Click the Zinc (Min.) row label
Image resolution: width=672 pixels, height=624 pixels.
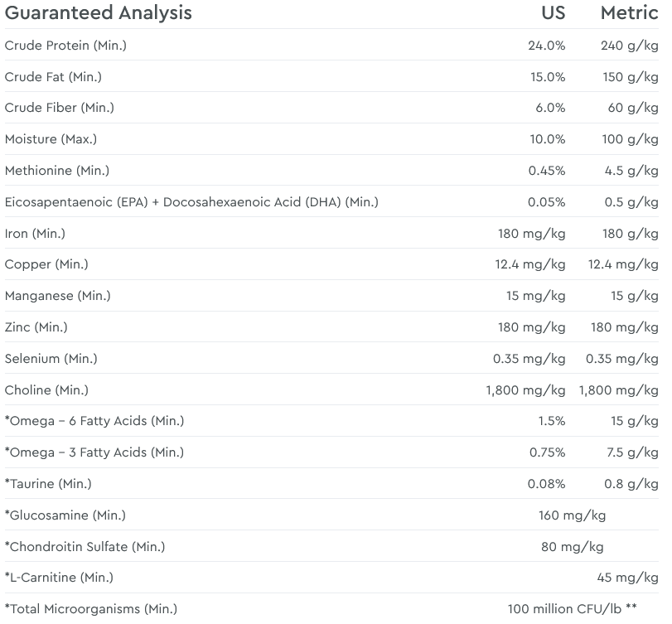(x=36, y=327)
